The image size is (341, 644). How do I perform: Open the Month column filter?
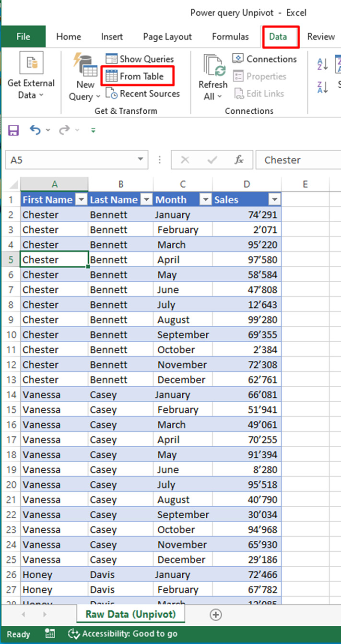click(205, 199)
